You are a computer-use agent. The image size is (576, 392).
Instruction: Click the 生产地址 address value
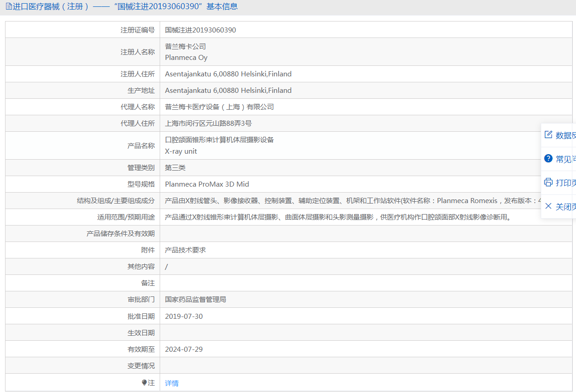click(x=228, y=91)
